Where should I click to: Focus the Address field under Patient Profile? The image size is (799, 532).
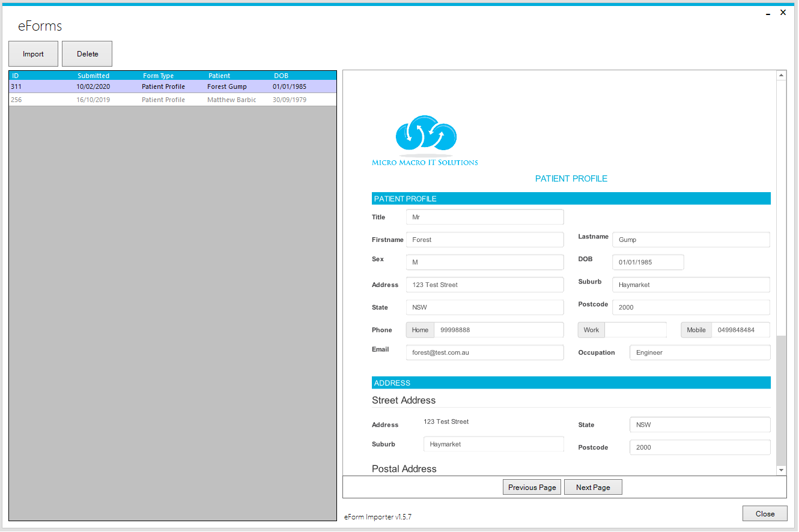(485, 285)
